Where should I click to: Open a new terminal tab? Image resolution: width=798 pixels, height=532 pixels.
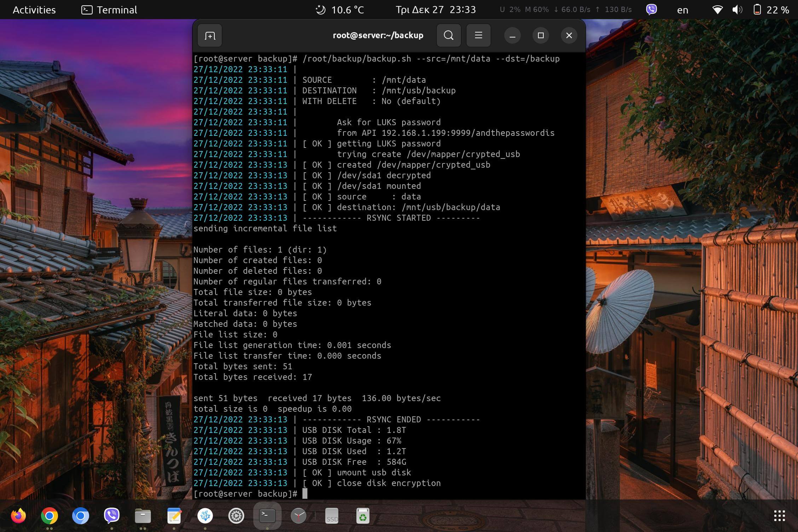click(x=210, y=36)
